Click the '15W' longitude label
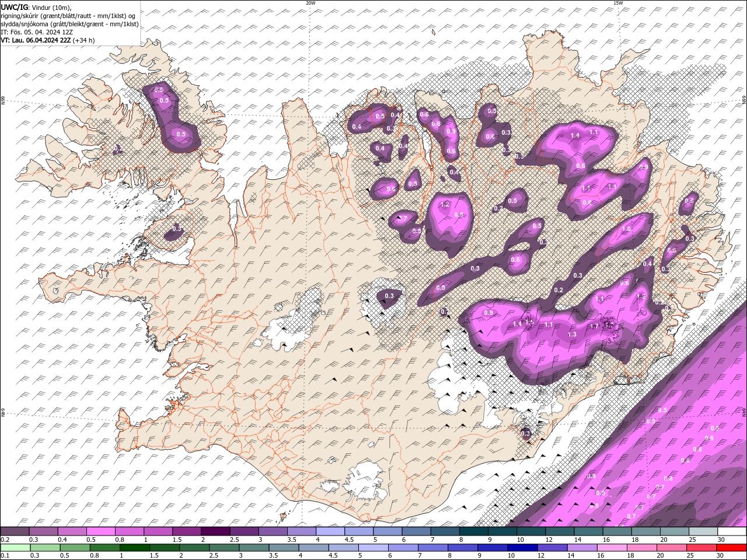The image size is (747, 560). pyautogui.click(x=618, y=3)
